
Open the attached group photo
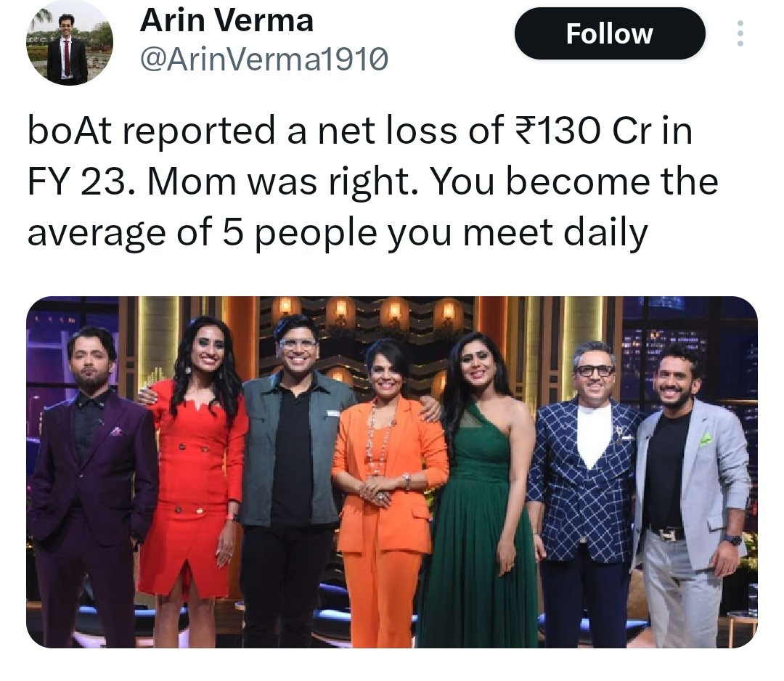click(x=391, y=472)
